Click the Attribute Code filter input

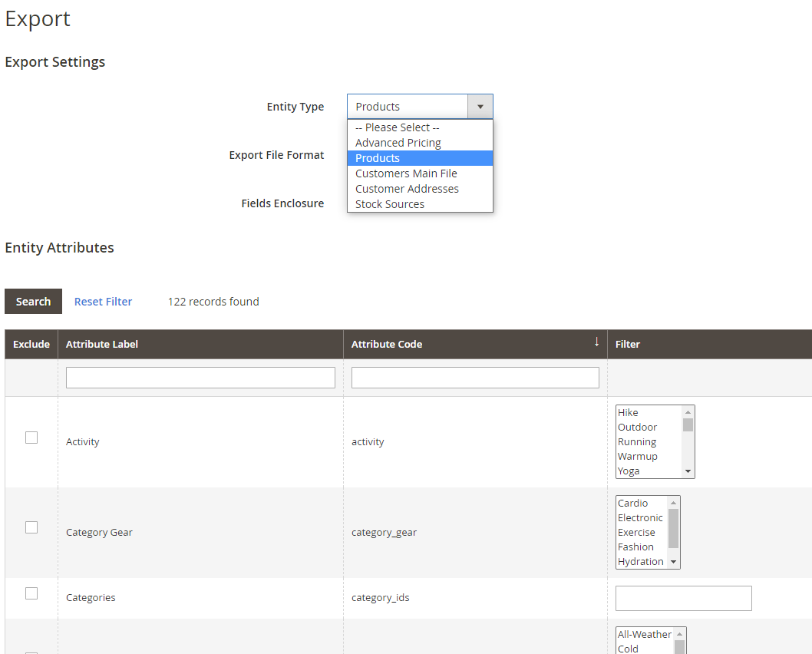coord(475,378)
